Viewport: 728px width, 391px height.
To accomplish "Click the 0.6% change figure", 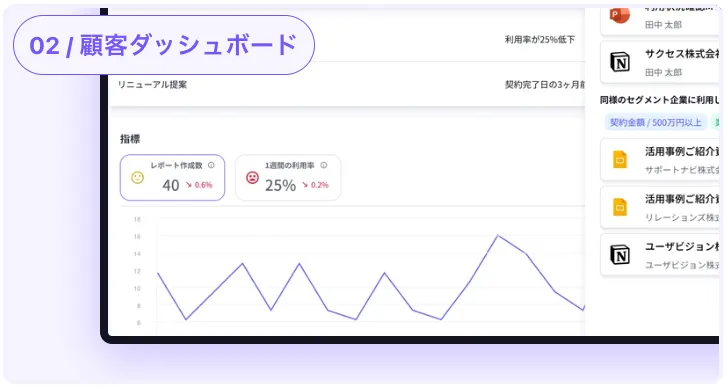I will point(203,185).
